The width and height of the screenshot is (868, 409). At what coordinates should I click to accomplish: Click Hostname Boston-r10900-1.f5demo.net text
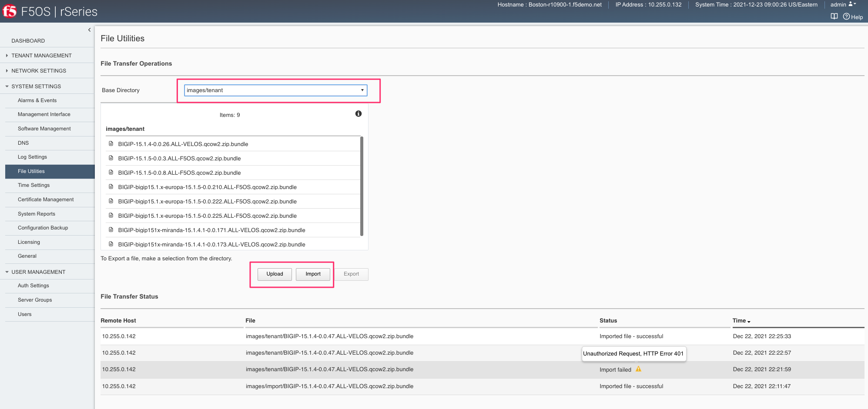(x=550, y=4)
